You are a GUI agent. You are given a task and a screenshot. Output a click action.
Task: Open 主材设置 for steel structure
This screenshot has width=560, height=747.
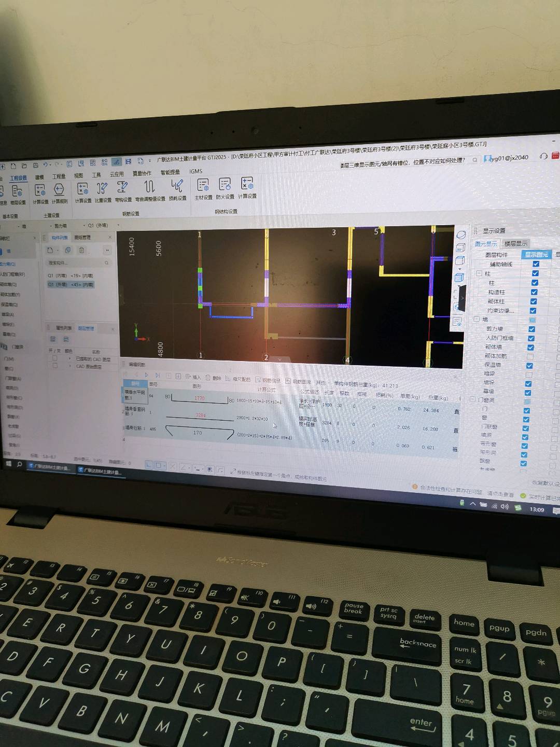pos(203,188)
